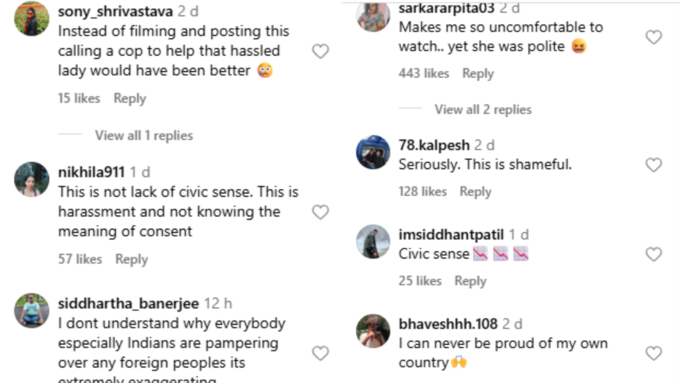Screen dimensions: 680x383
Task: Like sarkararpita03's uncomfortable-to-watch comment
Action: click(654, 37)
